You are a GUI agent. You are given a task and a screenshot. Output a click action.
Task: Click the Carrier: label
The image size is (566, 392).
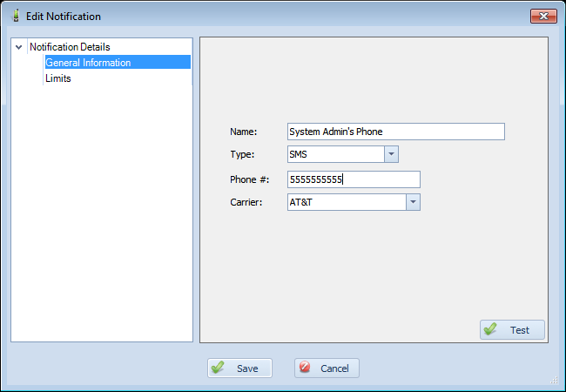(246, 202)
